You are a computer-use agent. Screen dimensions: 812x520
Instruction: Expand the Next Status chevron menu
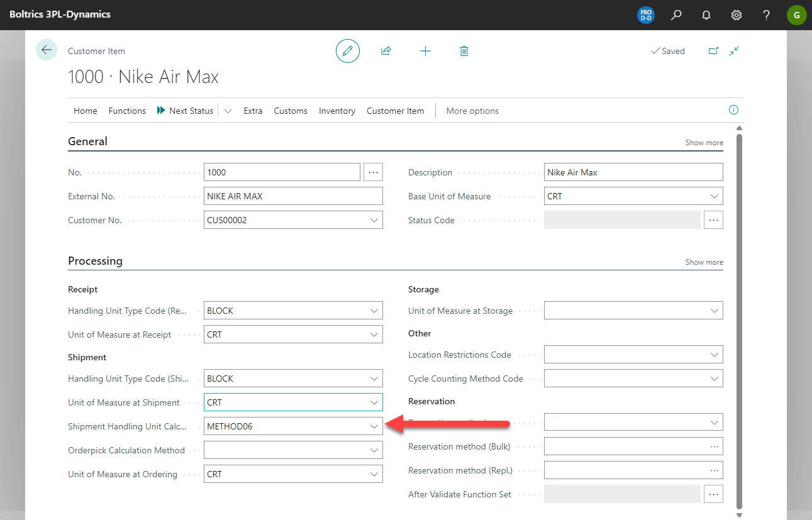[x=228, y=111]
